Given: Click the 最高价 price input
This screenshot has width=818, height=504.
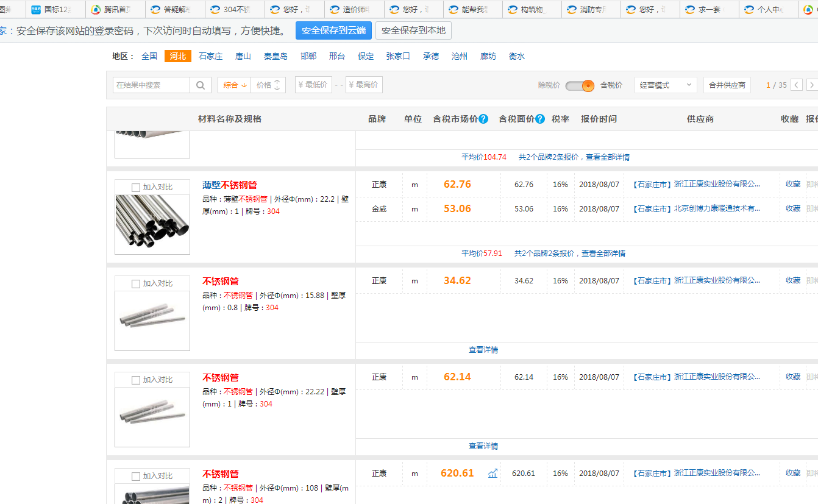Looking at the screenshot, I should click(x=364, y=85).
